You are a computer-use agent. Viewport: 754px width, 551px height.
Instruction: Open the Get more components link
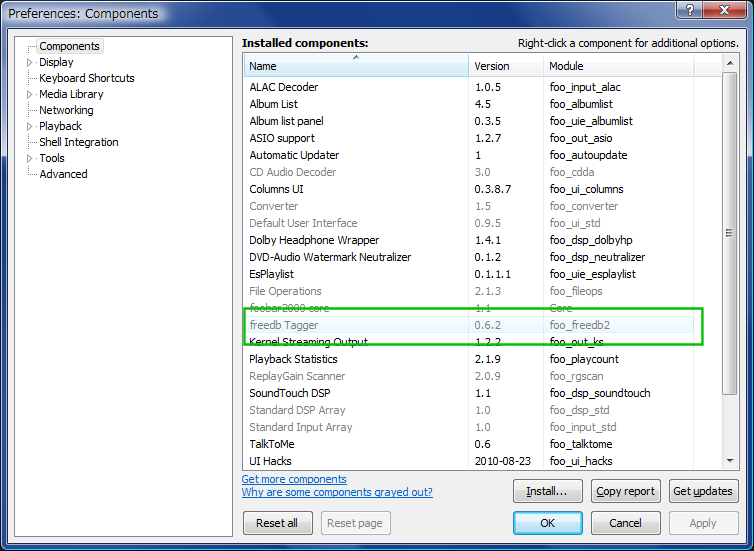pos(294,479)
